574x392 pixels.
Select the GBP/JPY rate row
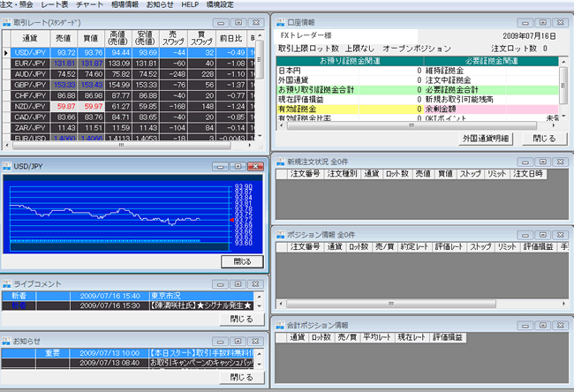click(129, 85)
